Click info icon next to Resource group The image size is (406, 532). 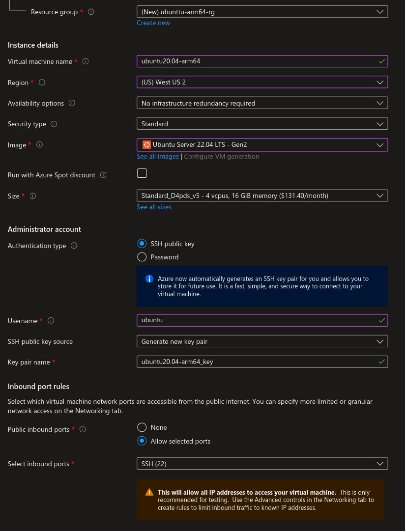click(91, 12)
